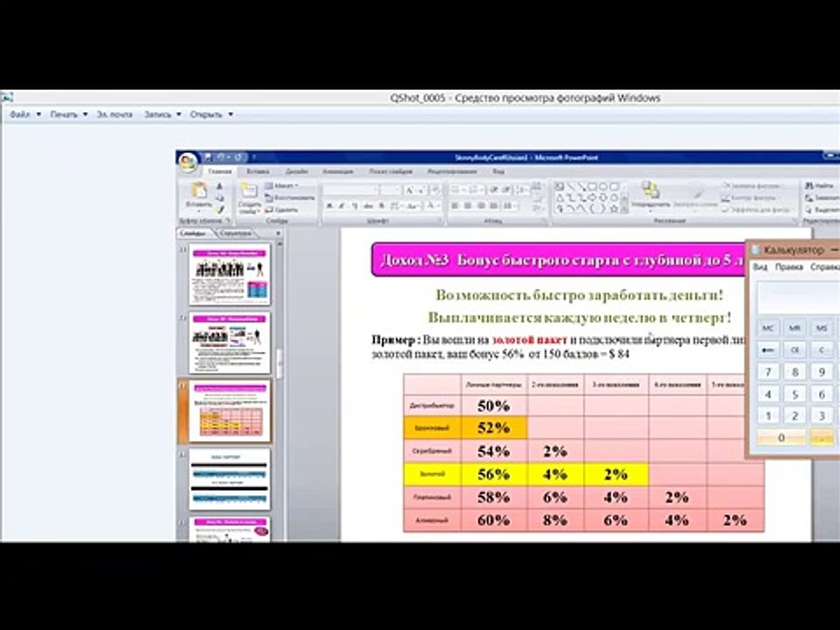Click the Format Painter brush icon

pyautogui.click(x=220, y=209)
